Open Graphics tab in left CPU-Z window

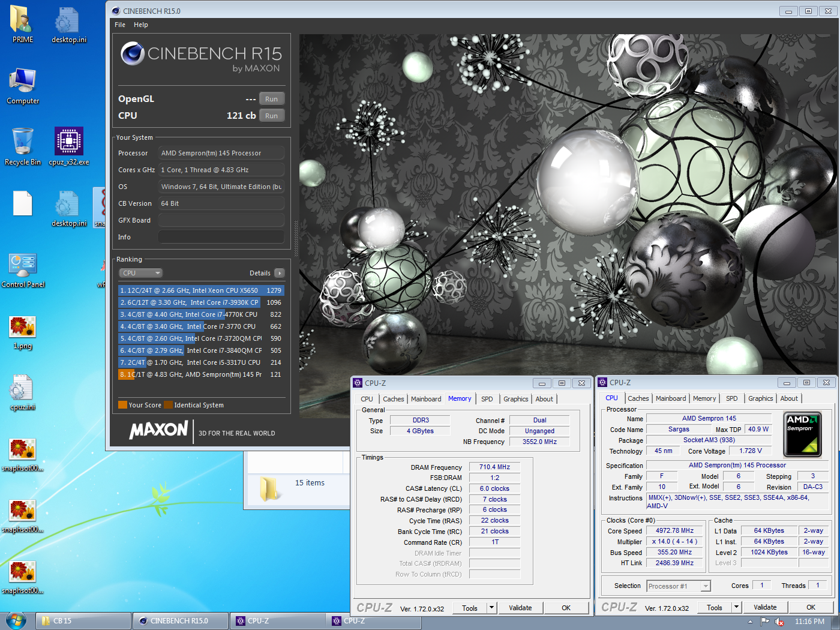(516, 399)
